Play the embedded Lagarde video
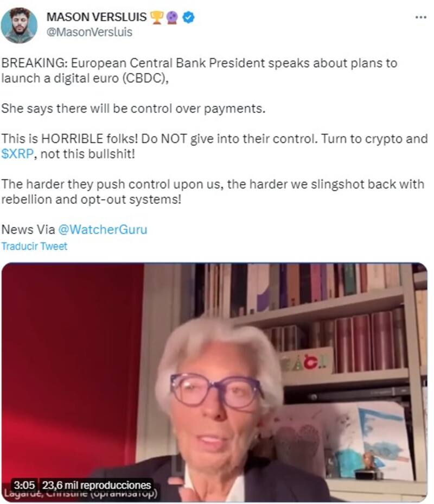434x504 pixels. [214, 382]
